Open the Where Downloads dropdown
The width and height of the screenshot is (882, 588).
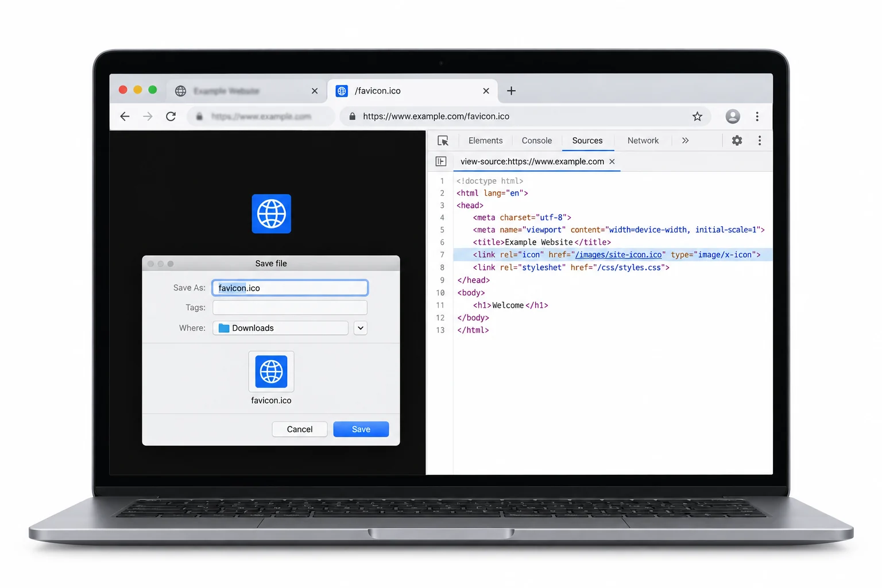pyautogui.click(x=280, y=328)
